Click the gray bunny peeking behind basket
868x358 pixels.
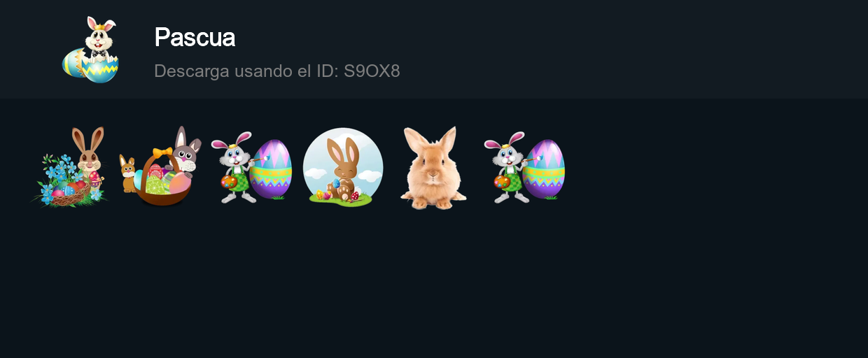pos(185,150)
